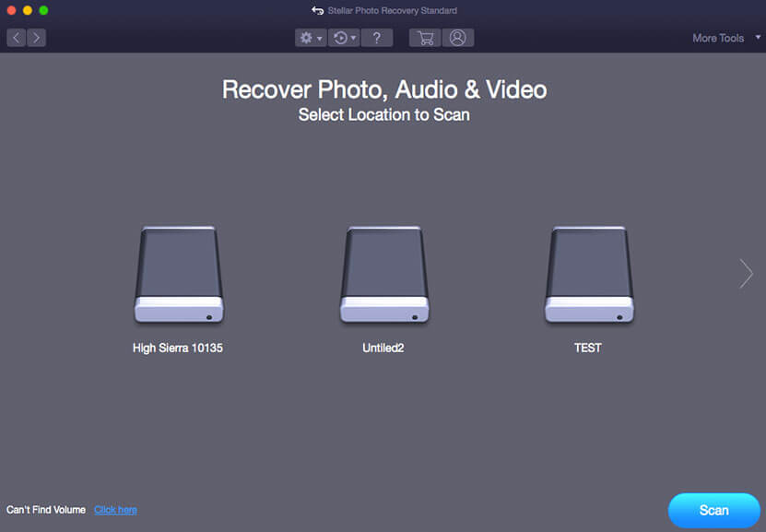Viewport: 766px width, 532px height.
Task: Open help with the question mark icon
Action: [377, 38]
